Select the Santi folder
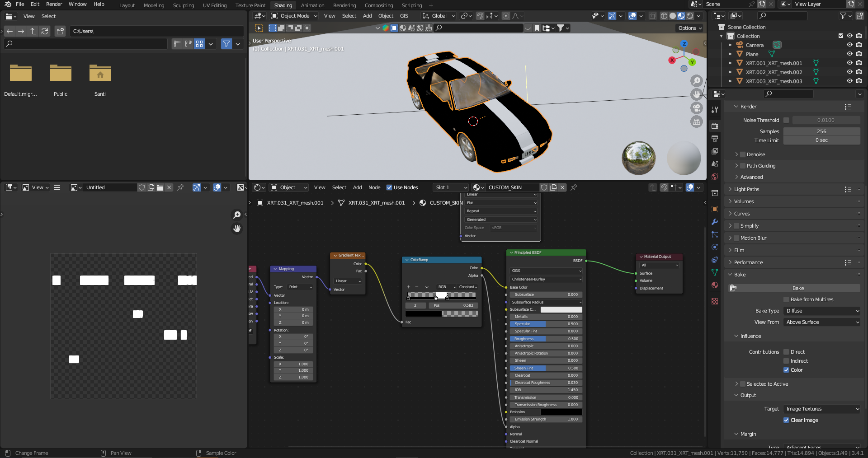Image resolution: width=868 pixels, height=458 pixels. click(x=100, y=79)
